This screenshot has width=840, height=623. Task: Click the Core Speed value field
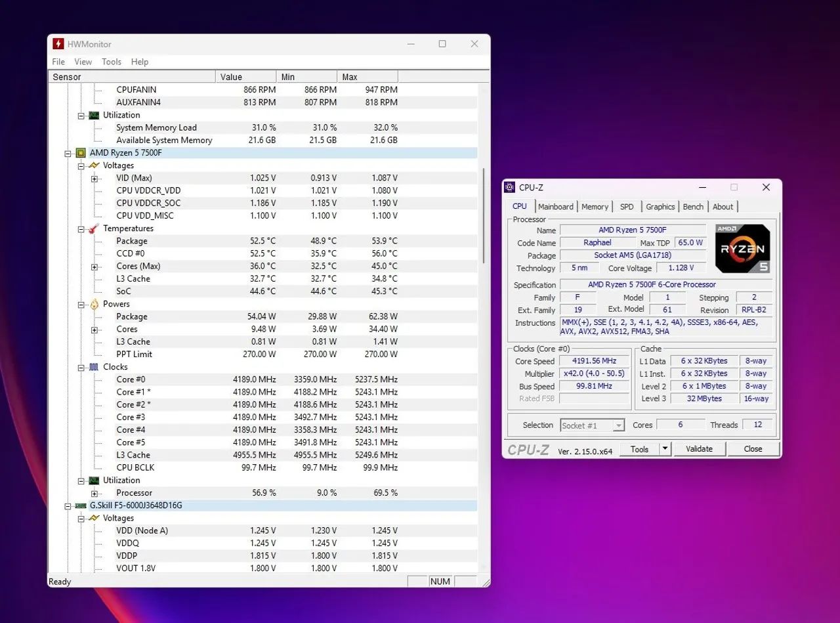pos(594,362)
